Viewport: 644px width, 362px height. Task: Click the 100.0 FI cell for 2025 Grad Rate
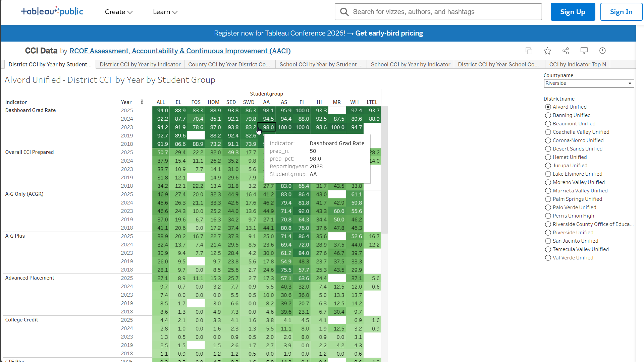(x=302, y=110)
